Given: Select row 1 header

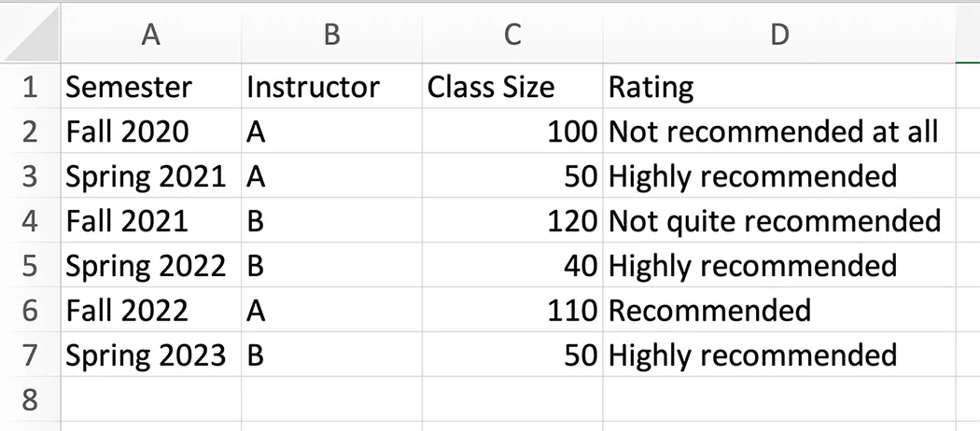Looking at the screenshot, I should pyautogui.click(x=30, y=88).
